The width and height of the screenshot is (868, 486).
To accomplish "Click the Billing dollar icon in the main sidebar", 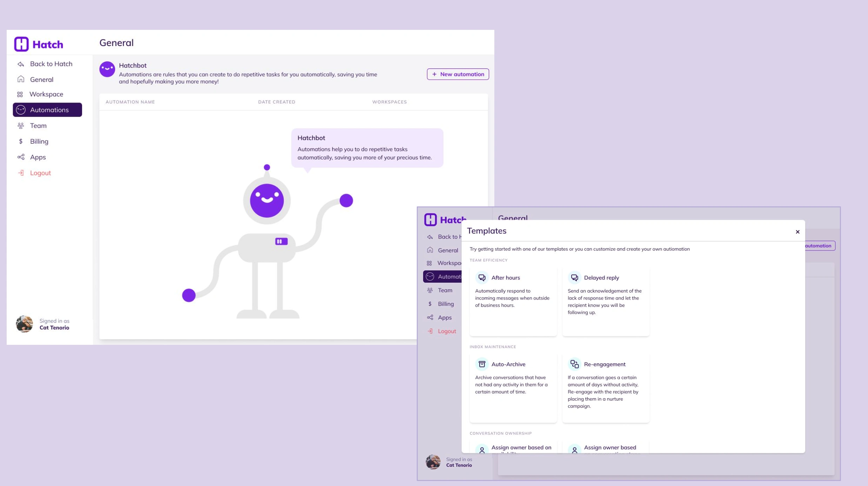I will tap(21, 141).
